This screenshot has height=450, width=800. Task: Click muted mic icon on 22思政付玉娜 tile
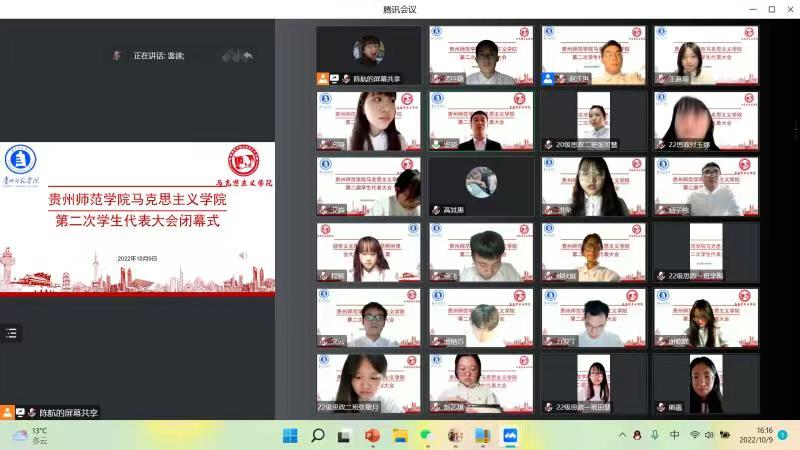tap(661, 144)
